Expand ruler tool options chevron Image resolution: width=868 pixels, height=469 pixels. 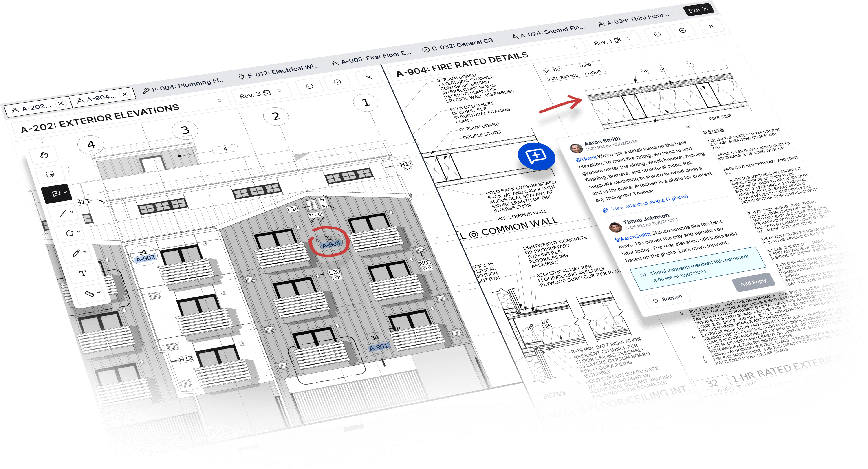point(99,293)
